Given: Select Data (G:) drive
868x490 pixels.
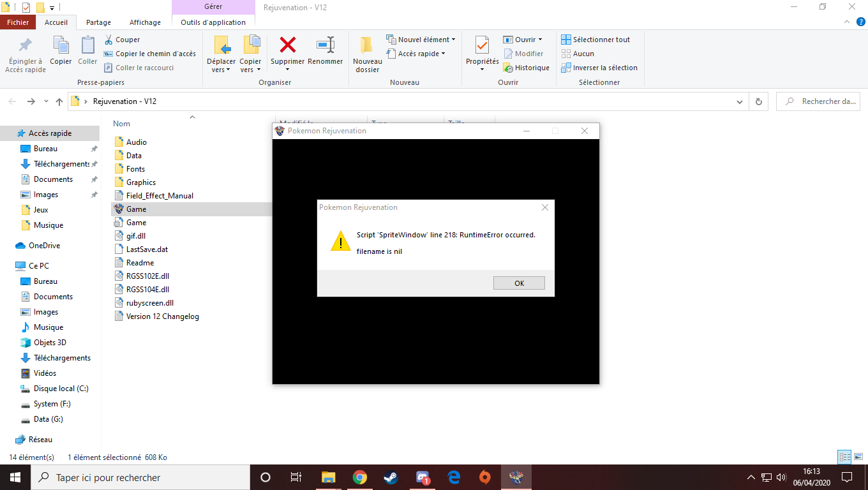Looking at the screenshot, I should [x=50, y=419].
